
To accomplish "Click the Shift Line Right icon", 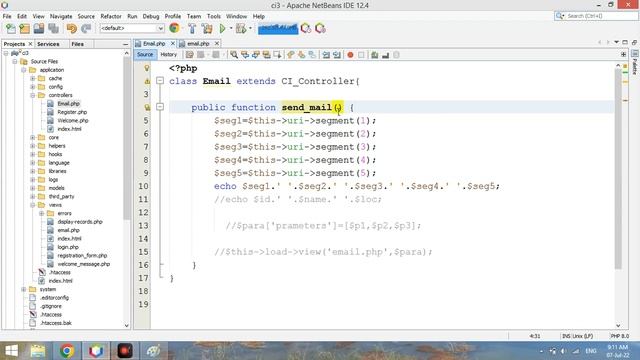I will 337,55.
